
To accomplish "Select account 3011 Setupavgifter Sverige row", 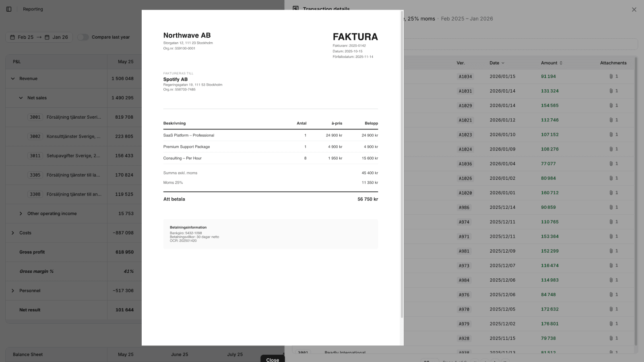I will click(x=74, y=156).
